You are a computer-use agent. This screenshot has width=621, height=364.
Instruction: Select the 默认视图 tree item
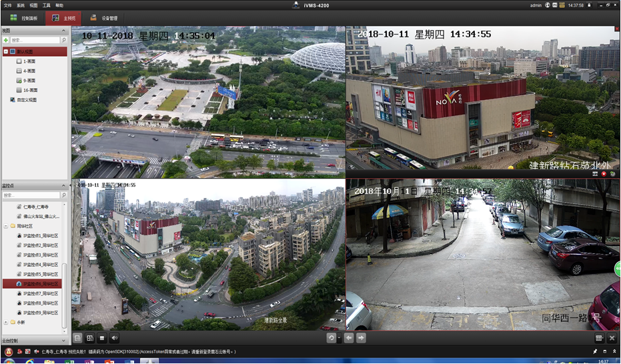point(35,52)
